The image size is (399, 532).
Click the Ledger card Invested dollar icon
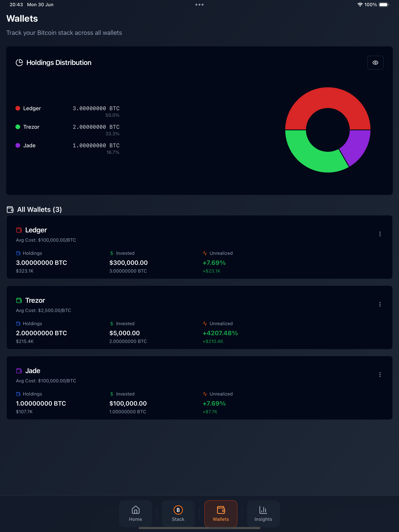(x=112, y=253)
